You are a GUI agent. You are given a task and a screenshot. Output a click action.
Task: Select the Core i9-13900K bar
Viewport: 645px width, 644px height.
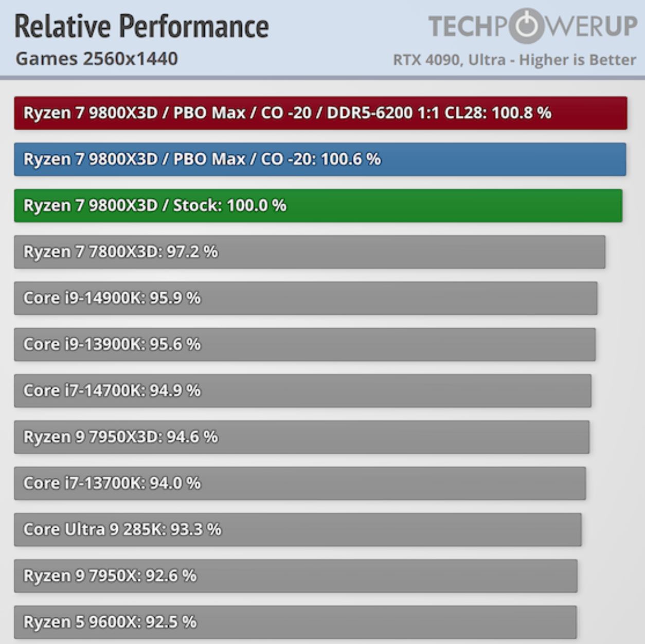pyautogui.click(x=304, y=344)
